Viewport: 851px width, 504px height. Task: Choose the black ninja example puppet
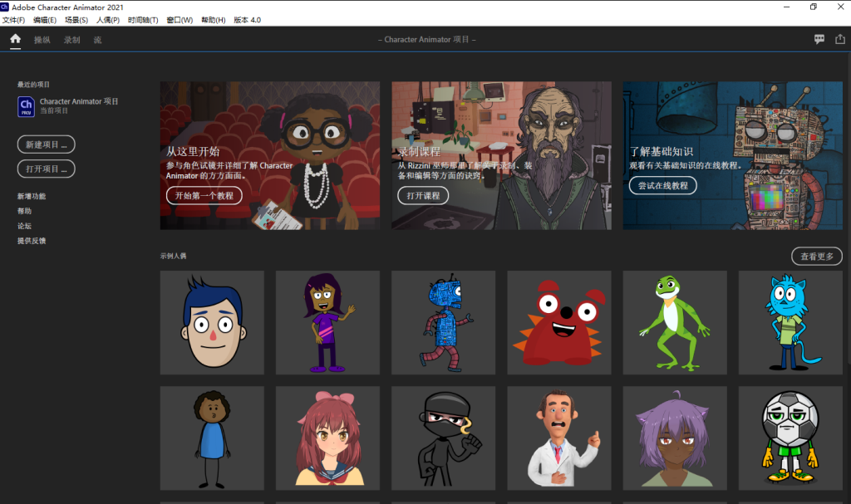tap(444, 438)
